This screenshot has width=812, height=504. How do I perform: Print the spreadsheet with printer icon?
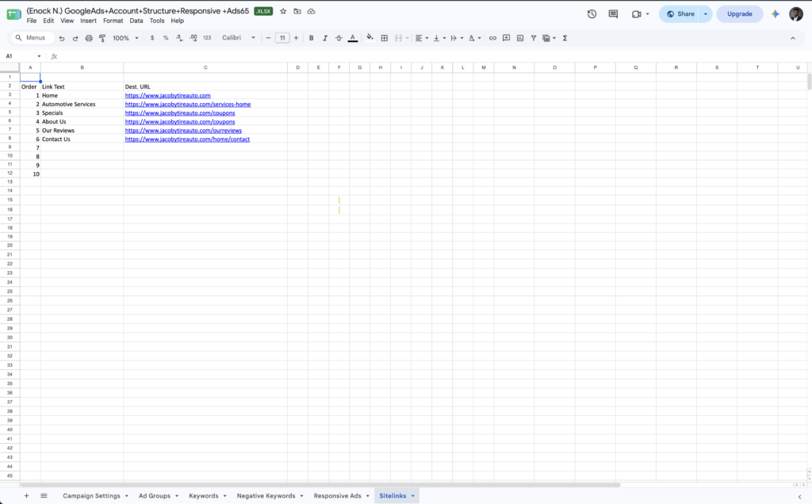pos(89,38)
